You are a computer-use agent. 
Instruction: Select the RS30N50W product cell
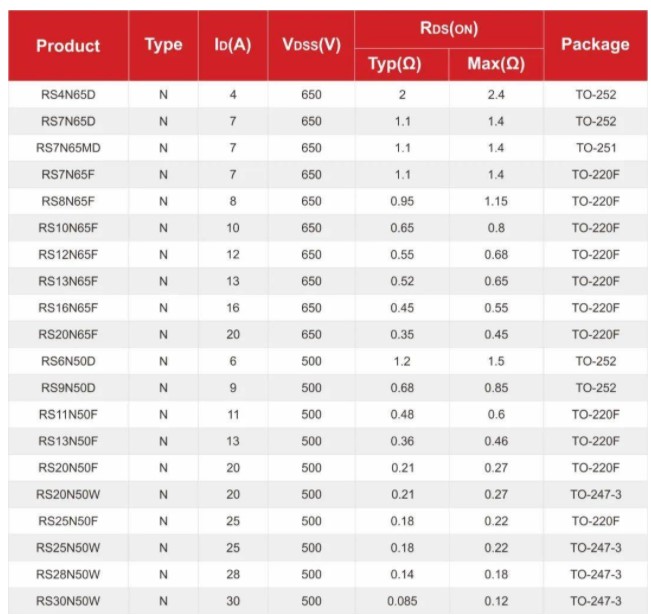[x=68, y=600]
